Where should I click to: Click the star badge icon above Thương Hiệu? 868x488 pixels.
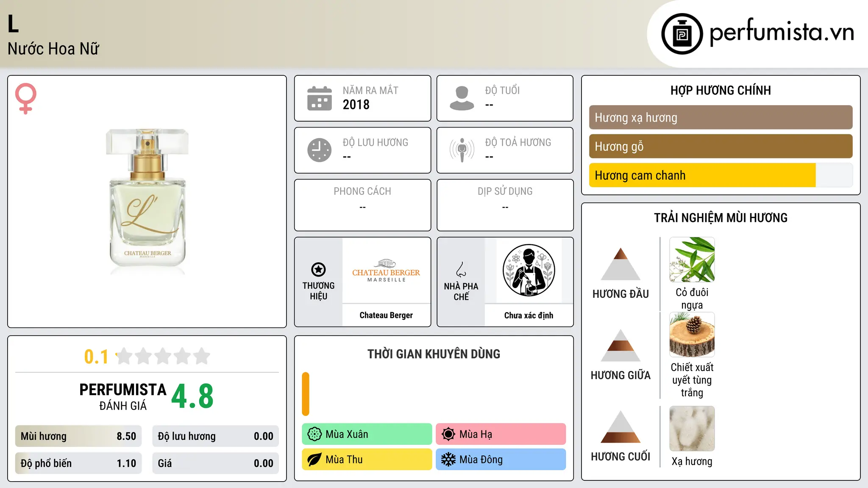[318, 269]
